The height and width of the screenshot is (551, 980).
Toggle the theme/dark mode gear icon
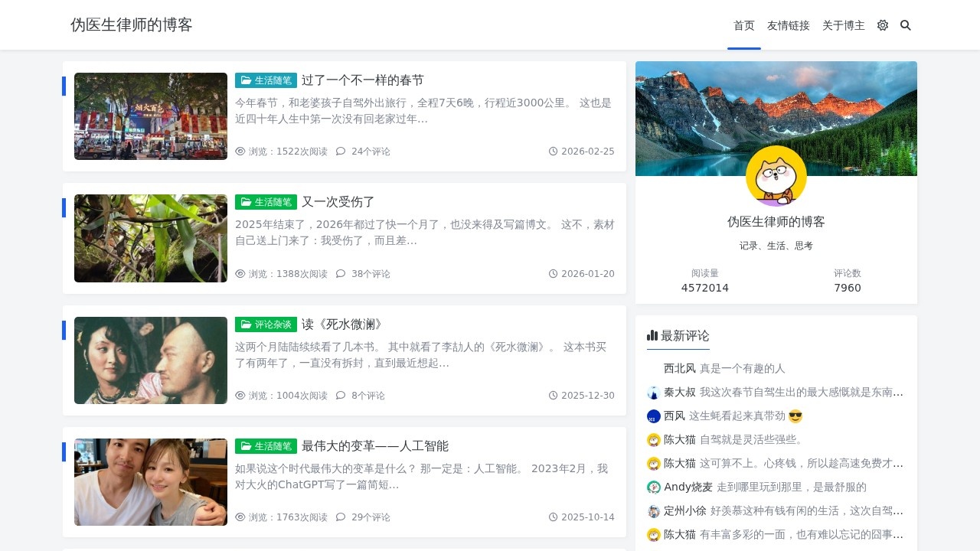click(883, 25)
